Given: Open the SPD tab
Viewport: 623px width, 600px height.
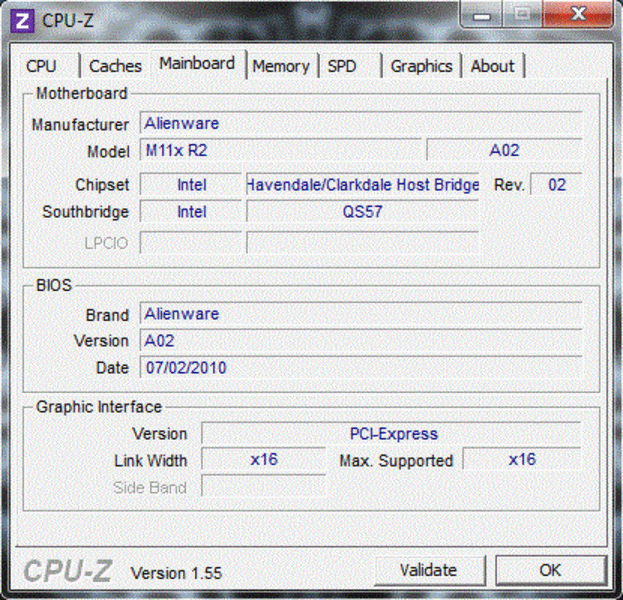Looking at the screenshot, I should pyautogui.click(x=350, y=66).
